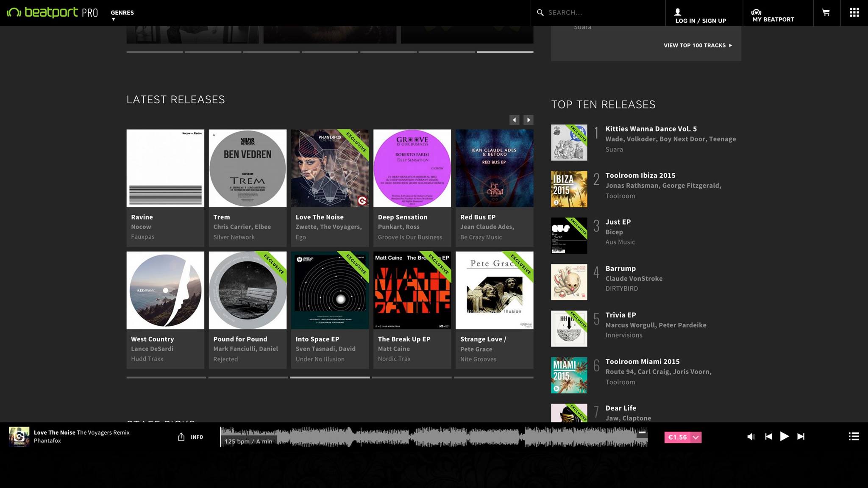This screenshot has height=488, width=868.
Task: Open the player queue list
Action: click(x=854, y=436)
